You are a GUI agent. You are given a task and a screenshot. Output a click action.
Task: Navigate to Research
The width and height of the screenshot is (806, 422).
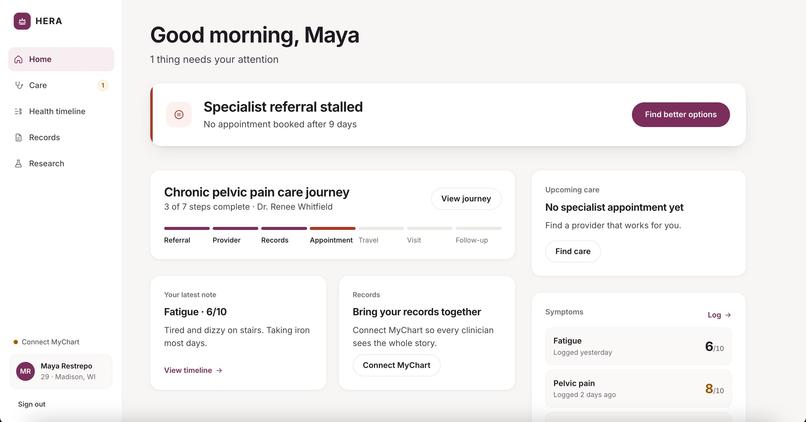[61, 163]
